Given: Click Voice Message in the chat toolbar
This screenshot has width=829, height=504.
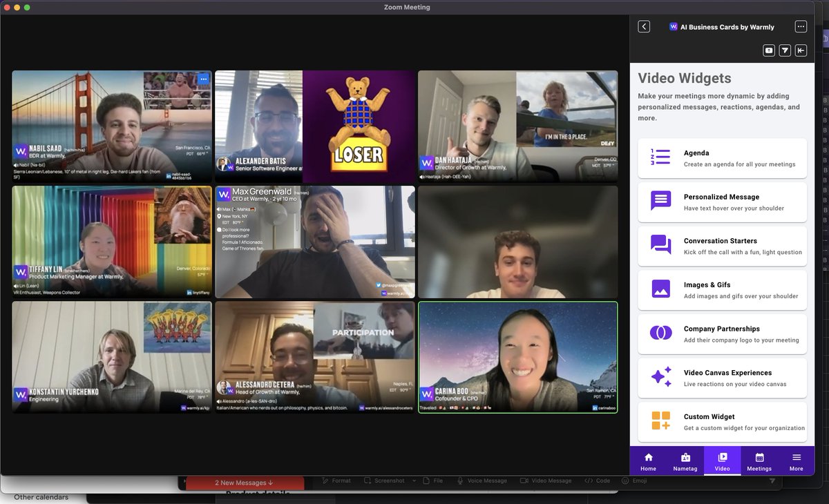Looking at the screenshot, I should (482, 481).
